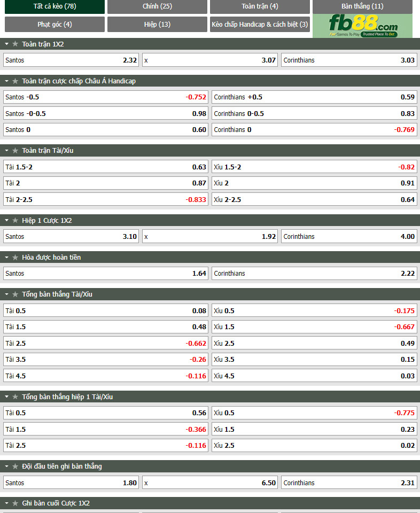Select the Bàn thắng (11) tab
This screenshot has height=513, width=420.
(x=362, y=6)
